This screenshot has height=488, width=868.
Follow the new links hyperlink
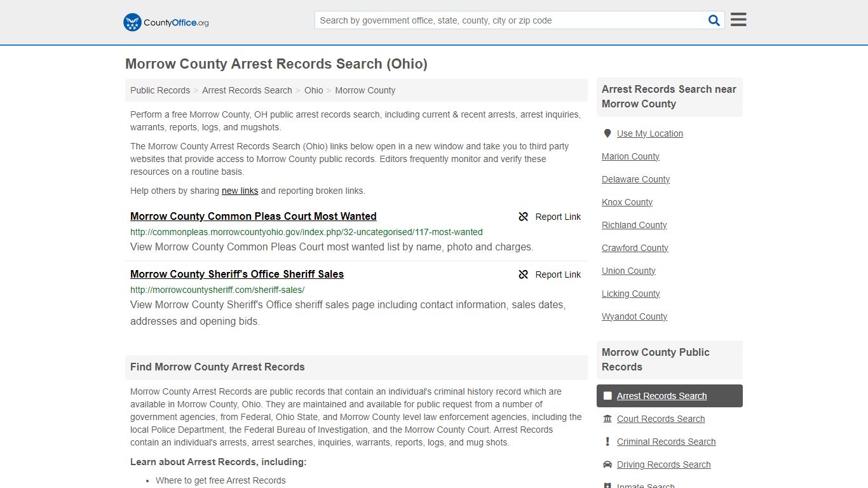[x=240, y=191]
